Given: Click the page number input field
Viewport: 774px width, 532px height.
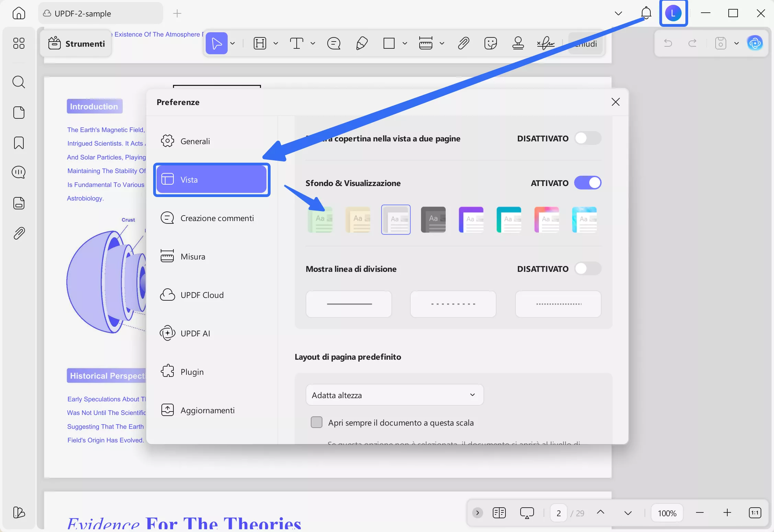Looking at the screenshot, I should (x=558, y=513).
